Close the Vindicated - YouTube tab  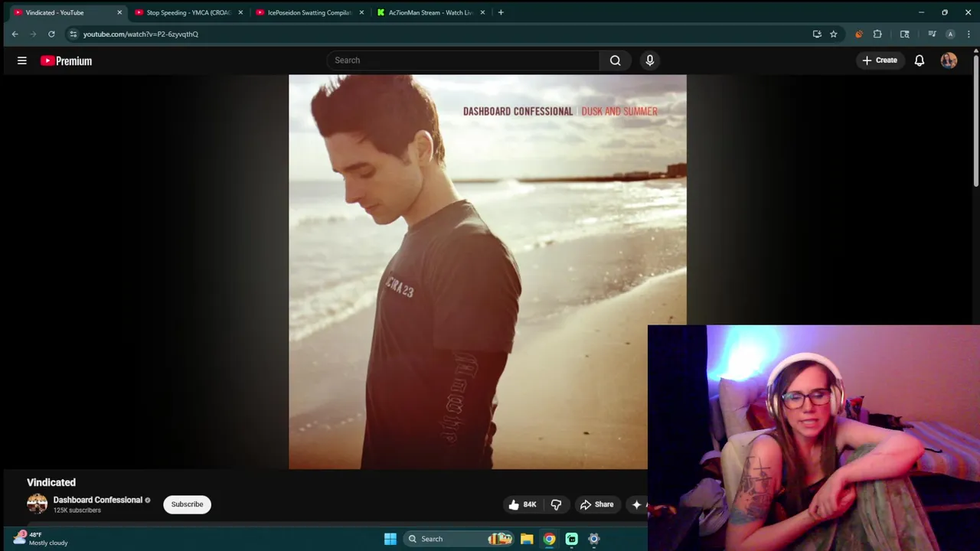click(119, 12)
